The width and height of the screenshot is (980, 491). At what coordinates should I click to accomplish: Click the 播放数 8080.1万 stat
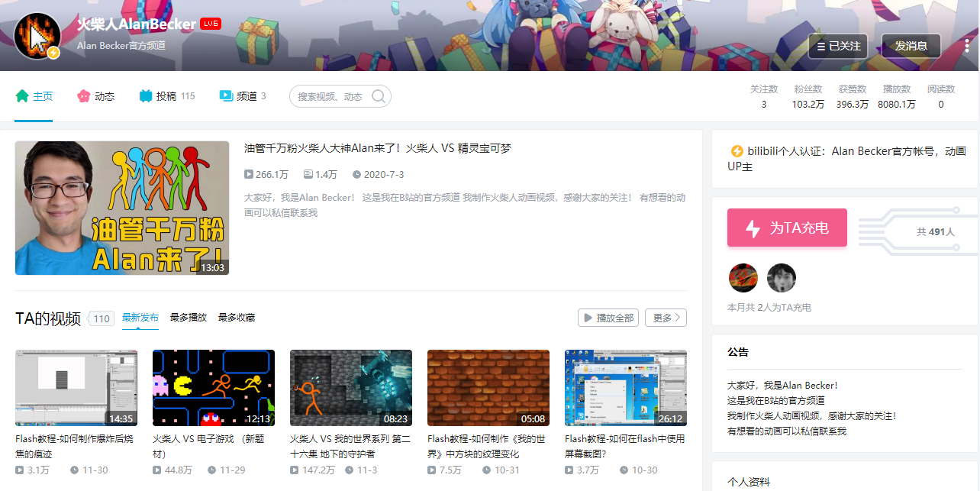tap(896, 97)
